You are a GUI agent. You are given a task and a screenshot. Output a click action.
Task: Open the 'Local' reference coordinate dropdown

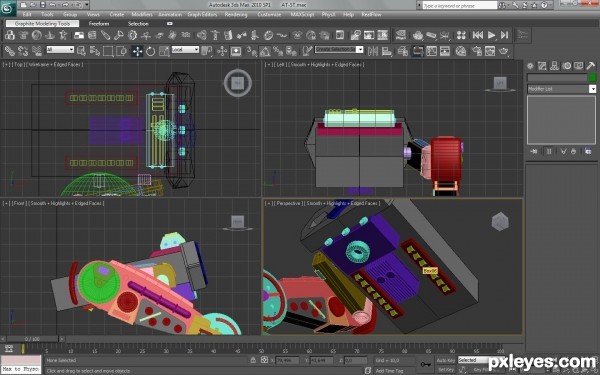(x=185, y=50)
